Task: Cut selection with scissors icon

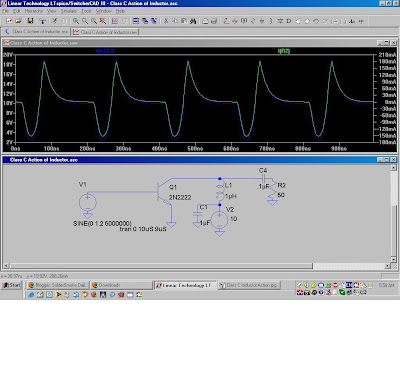Action: click(166, 21)
